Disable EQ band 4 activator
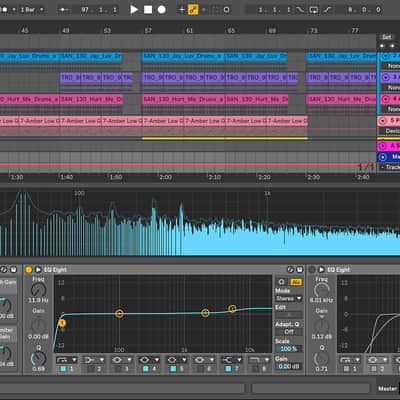The image size is (400, 400). [x=145, y=369]
